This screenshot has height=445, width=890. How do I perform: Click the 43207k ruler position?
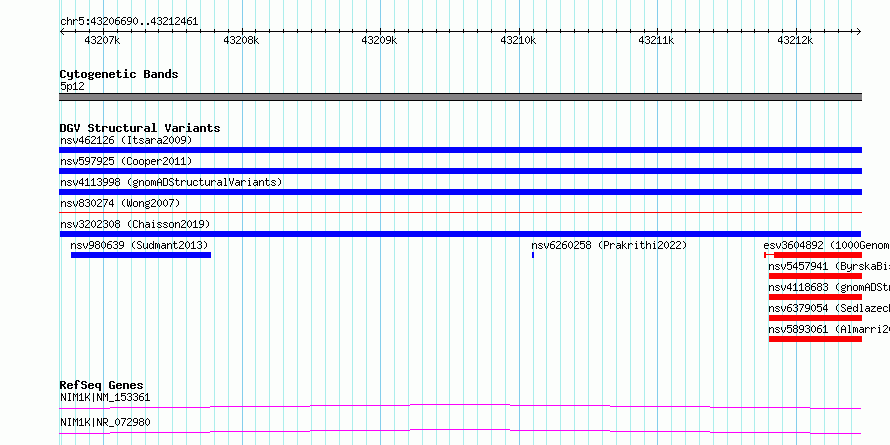click(x=103, y=40)
